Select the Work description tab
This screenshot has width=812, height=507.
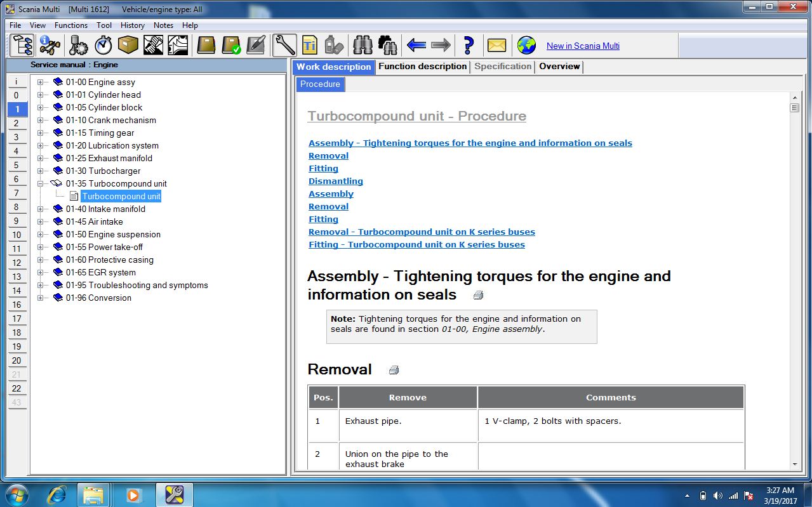pyautogui.click(x=333, y=67)
